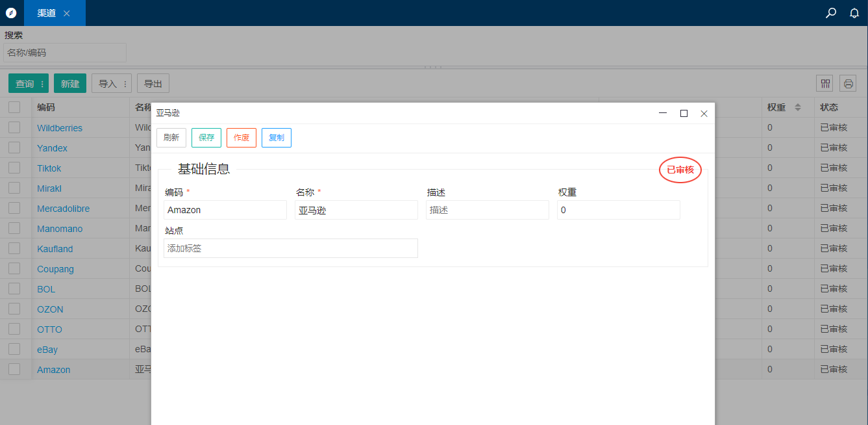868x425 pixels.
Task: Check the Wildberries row checkbox
Action: 14,127
